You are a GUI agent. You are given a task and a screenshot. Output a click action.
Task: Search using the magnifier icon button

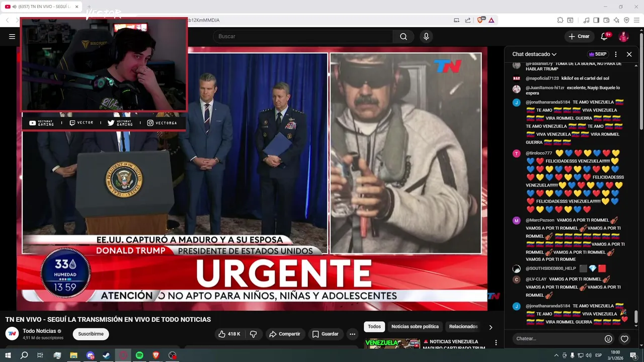(x=404, y=36)
